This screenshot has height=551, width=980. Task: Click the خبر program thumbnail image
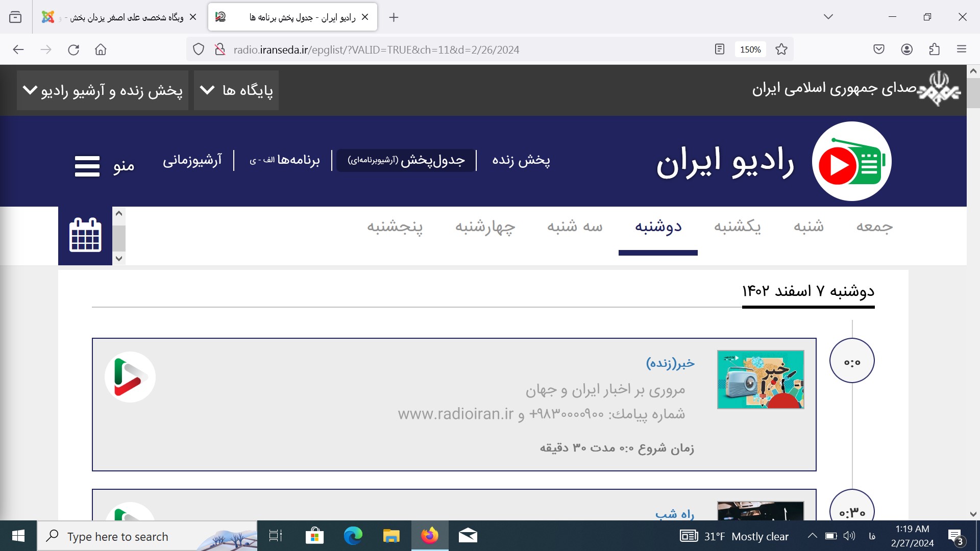[x=760, y=379]
